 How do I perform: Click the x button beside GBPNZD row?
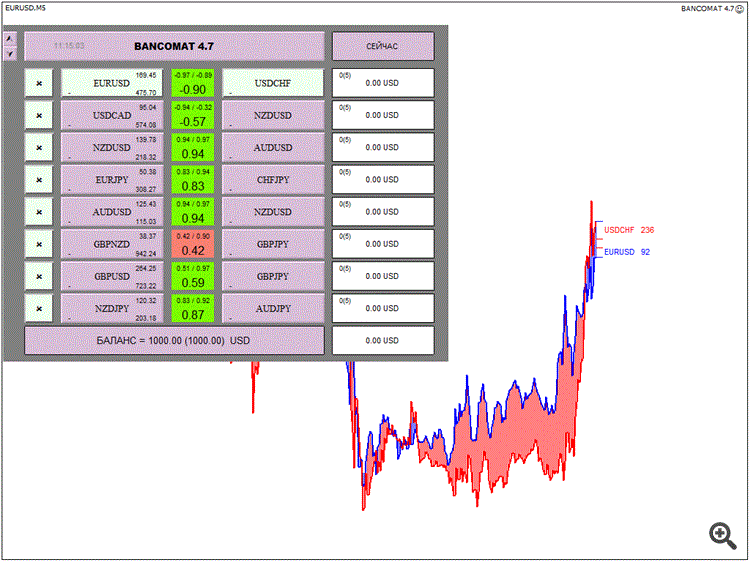tap(39, 244)
